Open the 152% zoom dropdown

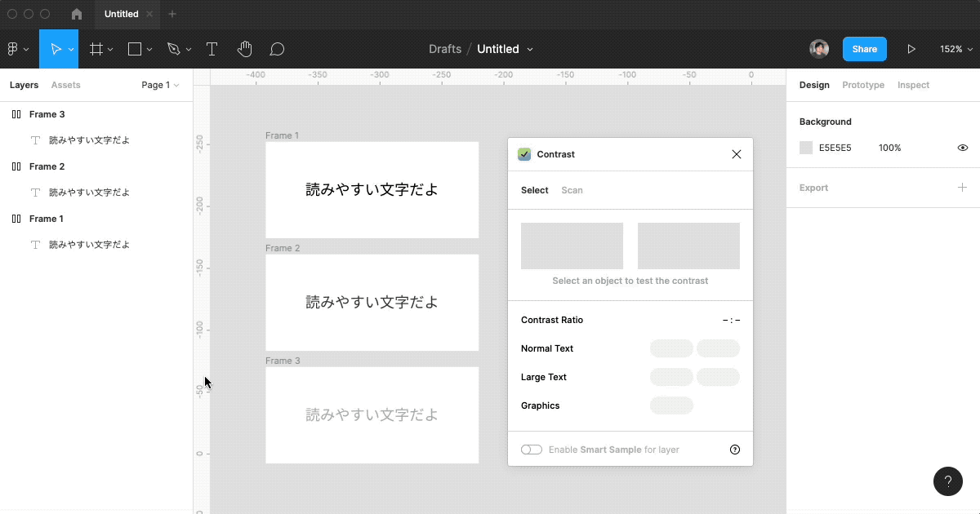pos(955,49)
